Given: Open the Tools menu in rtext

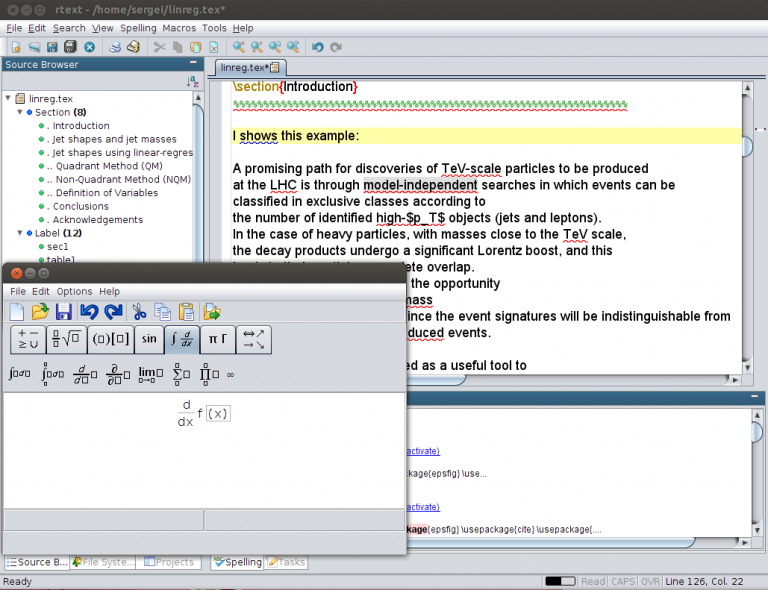Looking at the screenshot, I should tap(214, 28).
